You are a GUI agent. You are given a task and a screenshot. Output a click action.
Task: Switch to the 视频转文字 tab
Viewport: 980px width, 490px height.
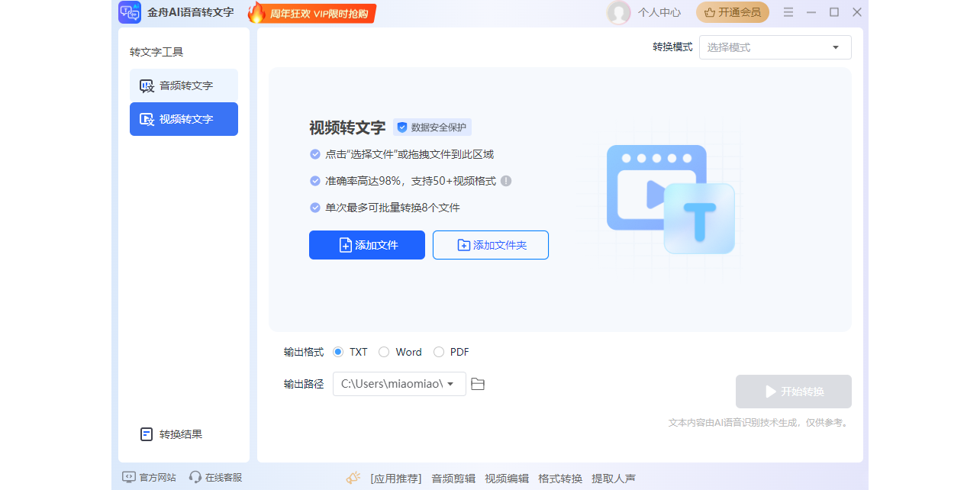pyautogui.click(x=183, y=119)
